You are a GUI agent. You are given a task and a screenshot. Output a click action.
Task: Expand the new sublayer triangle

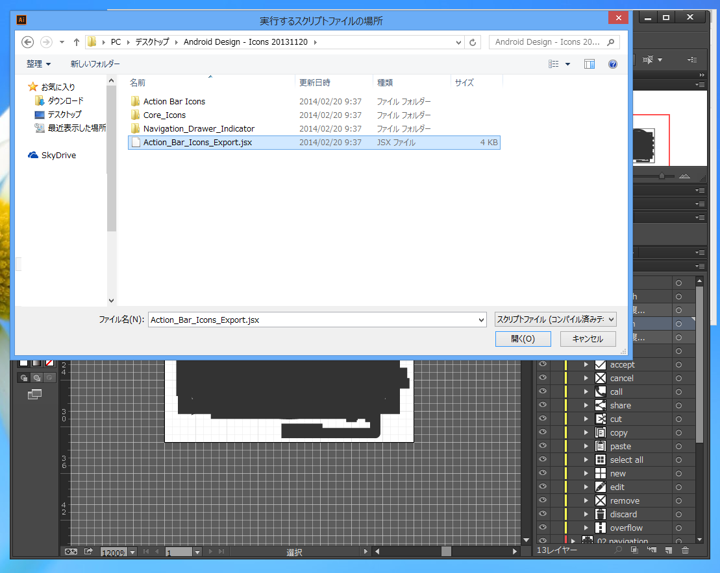click(586, 473)
